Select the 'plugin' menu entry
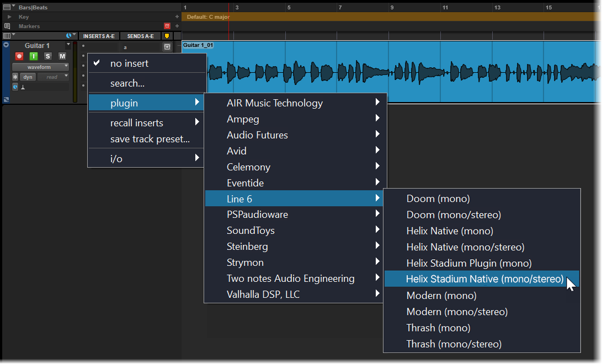 pos(147,103)
